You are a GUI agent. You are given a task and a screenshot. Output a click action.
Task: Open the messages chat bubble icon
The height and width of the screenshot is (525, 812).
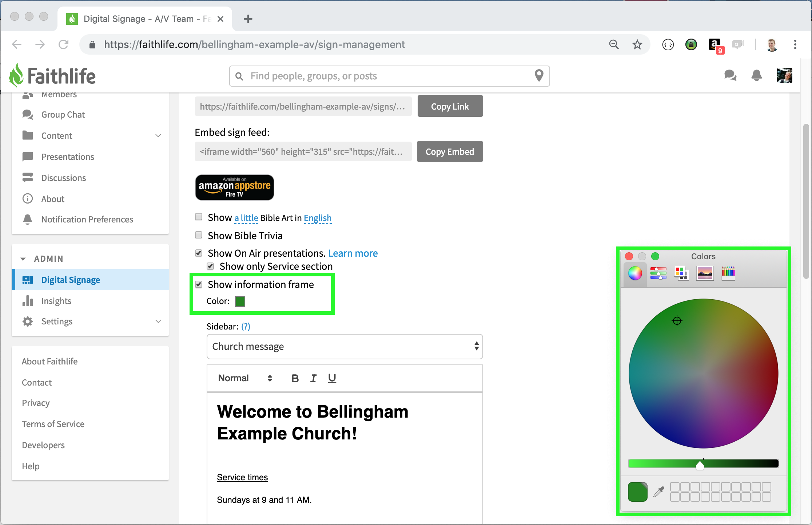[730, 76]
